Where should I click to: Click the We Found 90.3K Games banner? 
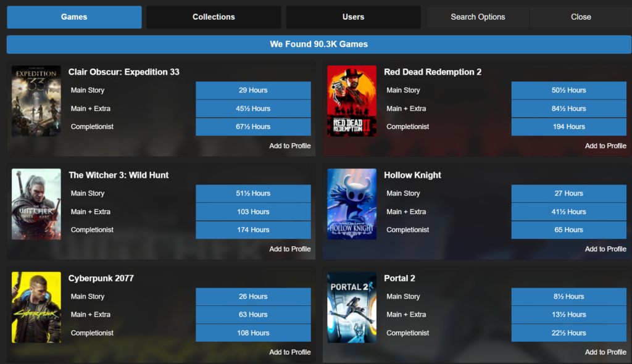(318, 44)
